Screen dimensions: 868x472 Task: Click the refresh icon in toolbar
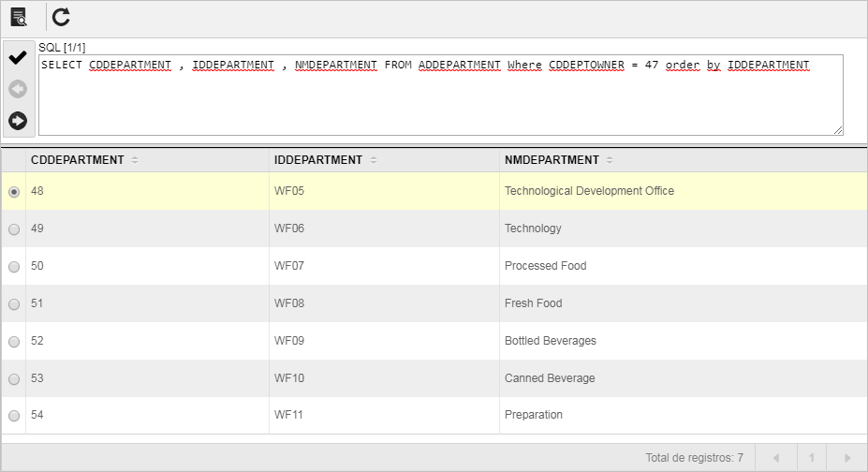pyautogui.click(x=61, y=17)
